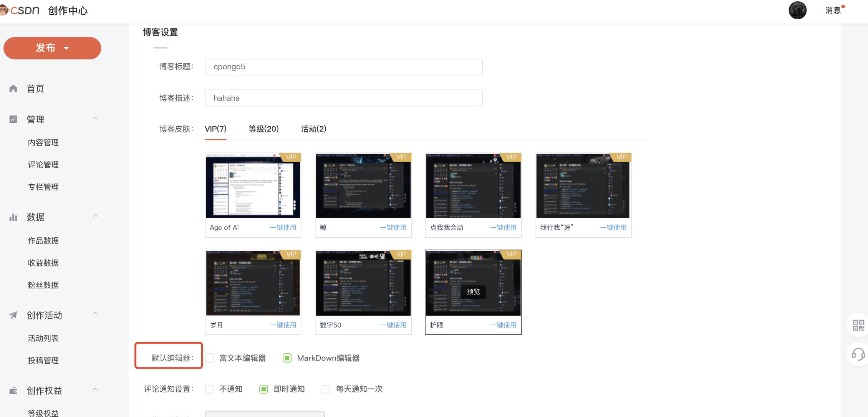Click 预览 on the 护眼 skin

(x=473, y=292)
